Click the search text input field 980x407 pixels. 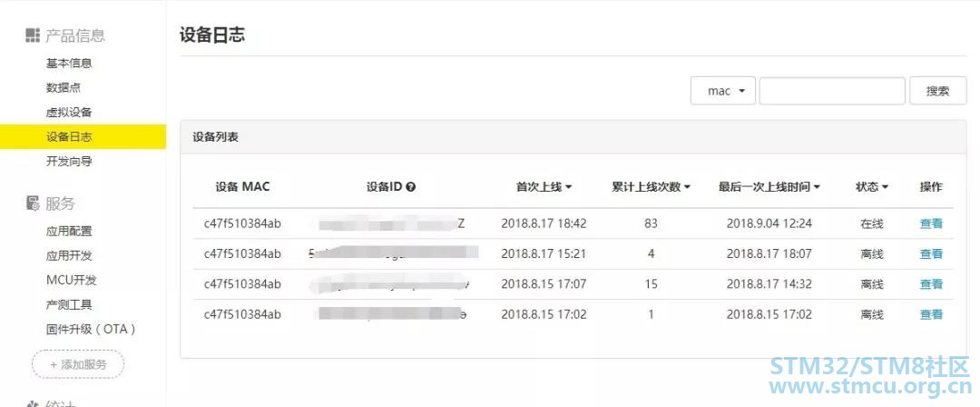pyautogui.click(x=832, y=91)
